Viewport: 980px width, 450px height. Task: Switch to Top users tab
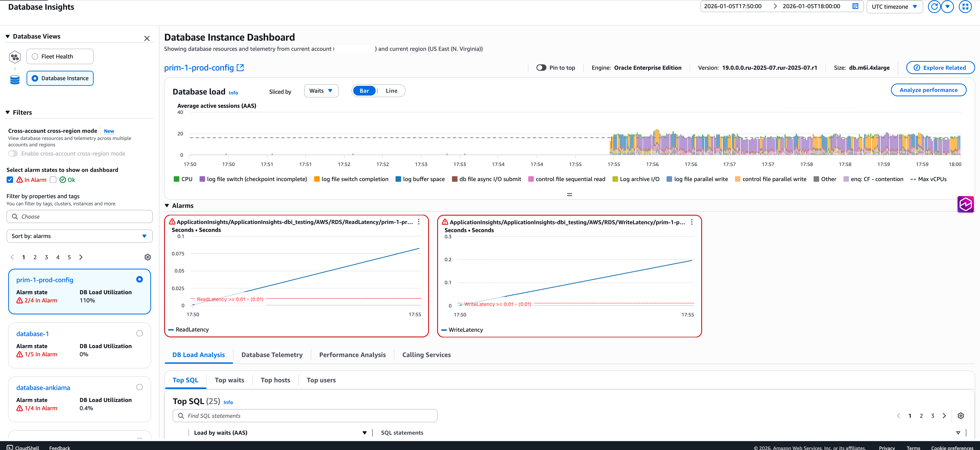pos(321,380)
